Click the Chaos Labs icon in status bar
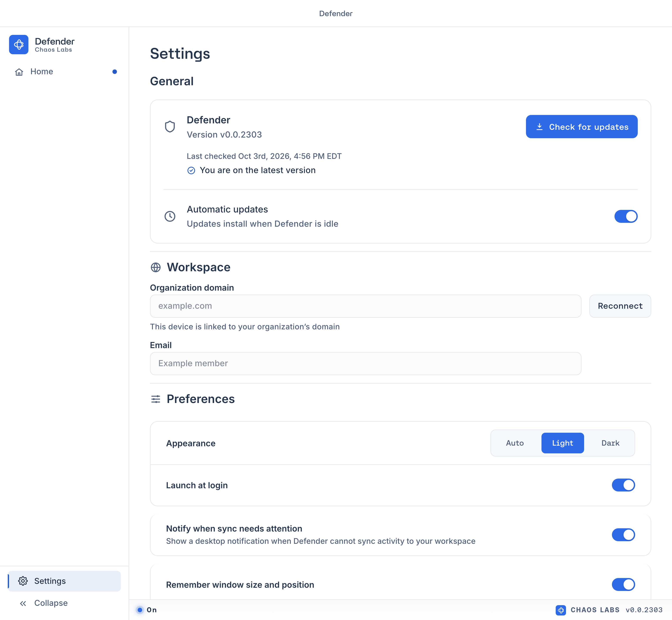This screenshot has width=672, height=620. point(561,610)
